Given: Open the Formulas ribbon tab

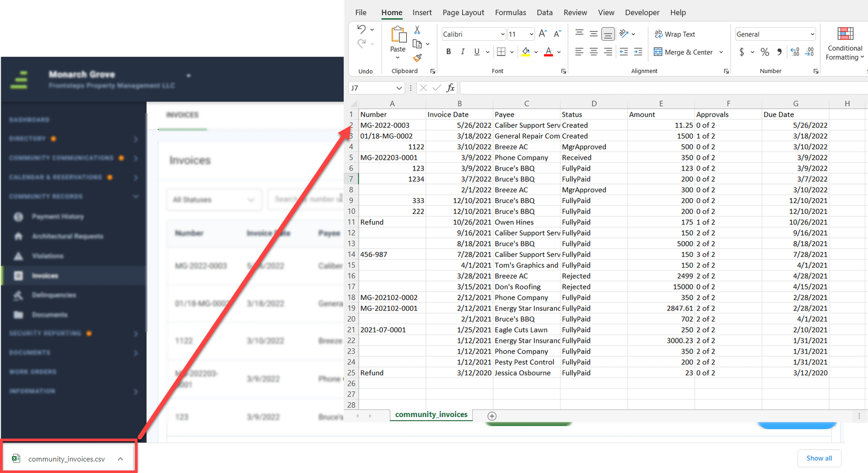Looking at the screenshot, I should coord(510,12).
